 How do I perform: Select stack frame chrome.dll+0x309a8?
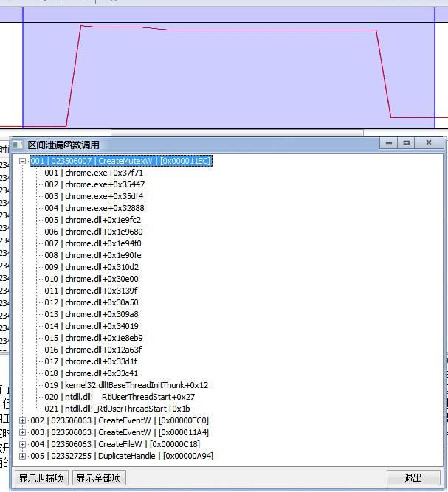point(92,314)
